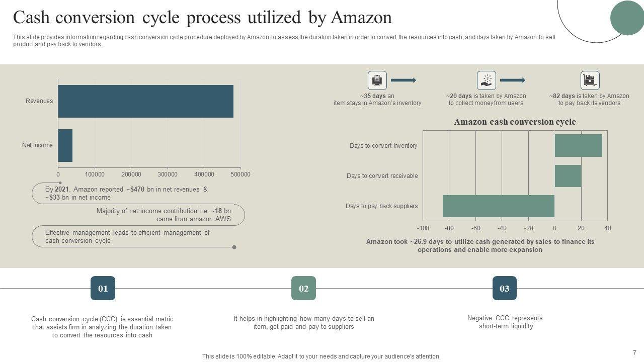Select the 01 numbered badge
Viewport: 644px width, 362px height.
click(x=103, y=288)
